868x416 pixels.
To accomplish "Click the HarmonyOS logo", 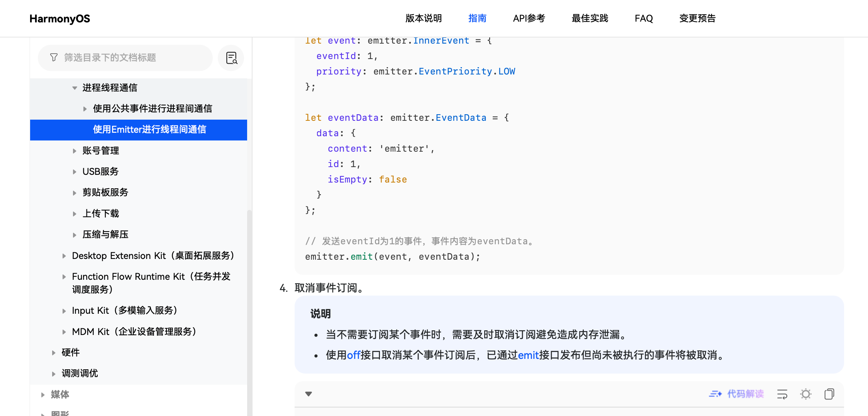I will point(60,19).
